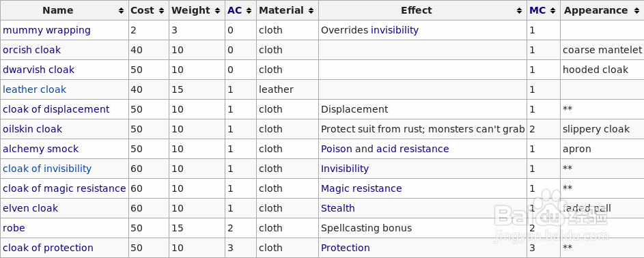644x258 pixels.
Task: Open the MC header link
Action: (537, 11)
